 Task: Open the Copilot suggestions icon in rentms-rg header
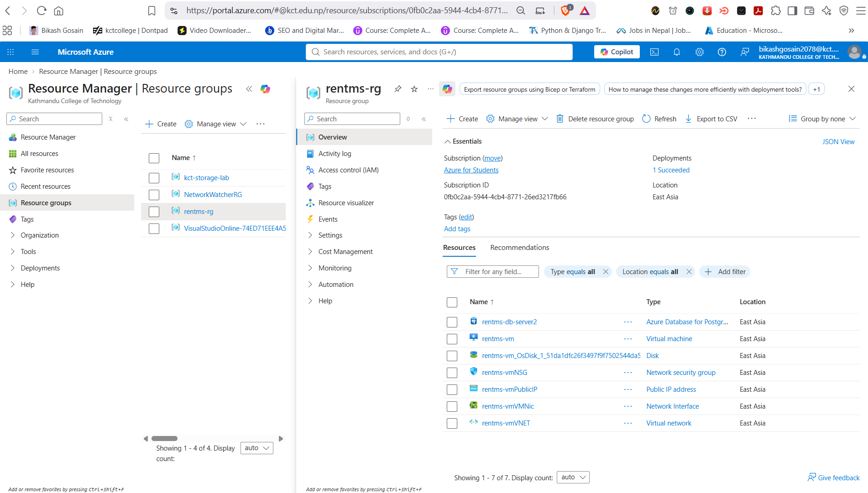pos(447,89)
